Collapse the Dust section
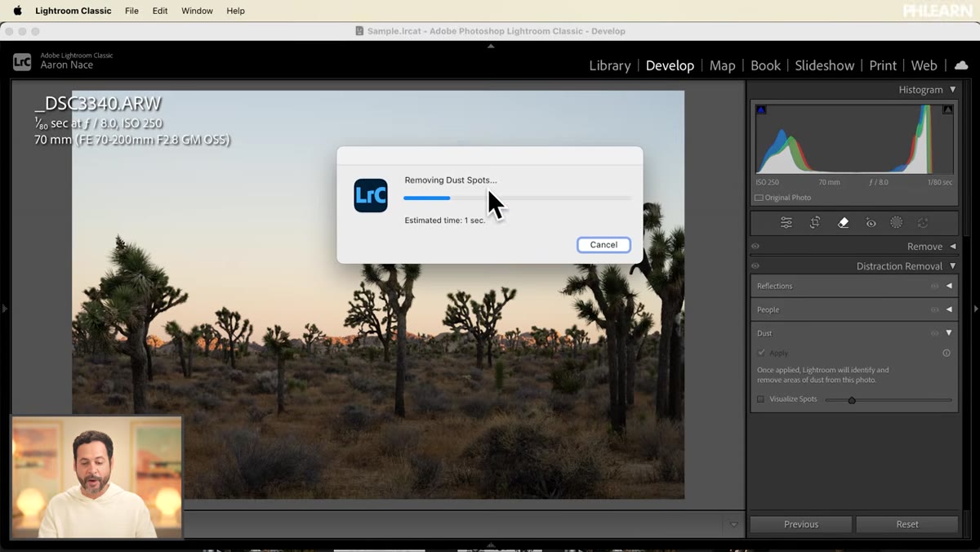Screen dimensions: 980x552 coord(949,333)
